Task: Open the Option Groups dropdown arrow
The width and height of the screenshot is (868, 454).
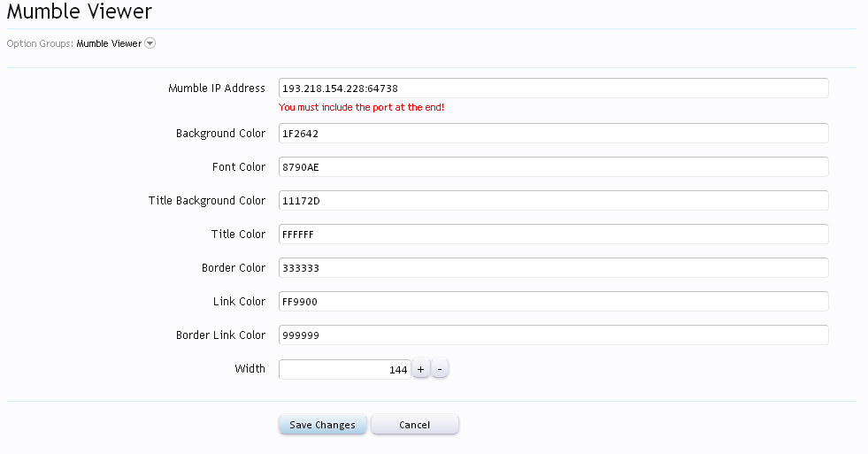Action: [x=150, y=43]
